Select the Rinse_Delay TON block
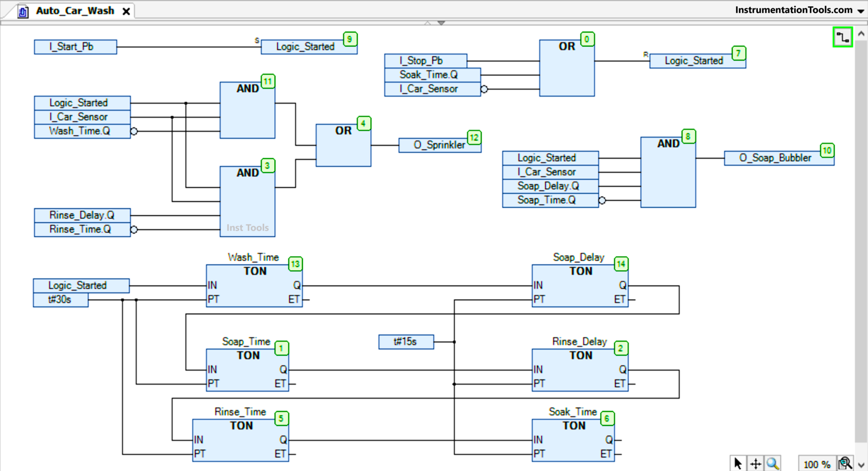The image size is (868, 471). point(580,370)
